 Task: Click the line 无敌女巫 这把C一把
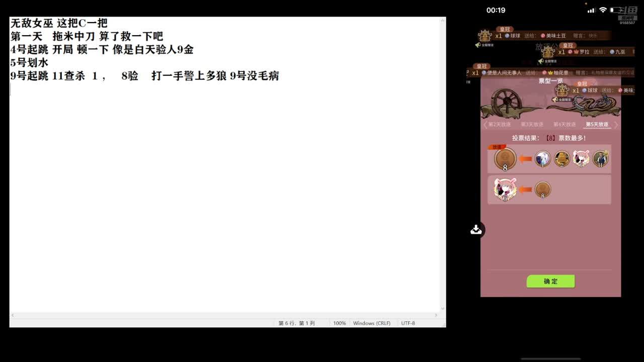[x=59, y=23]
